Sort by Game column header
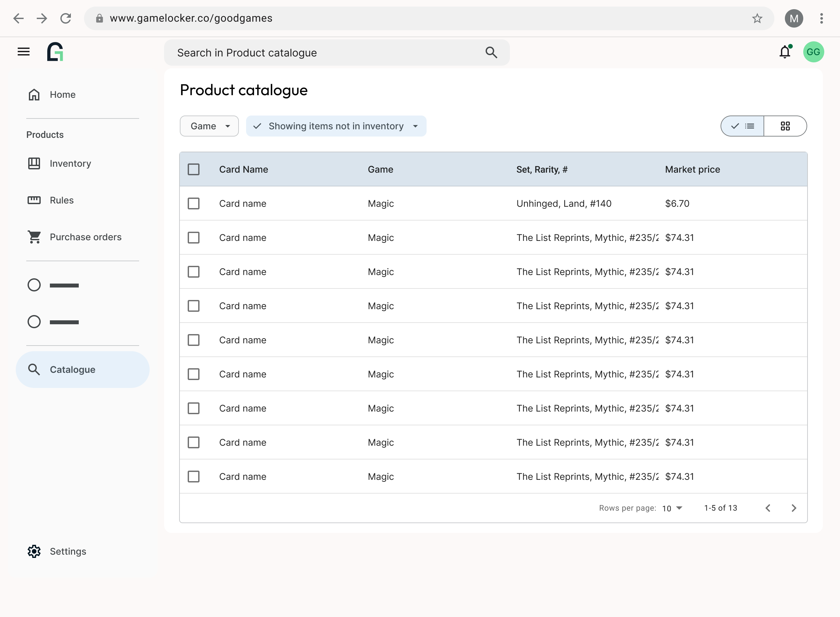This screenshot has width=840, height=617. click(x=380, y=170)
